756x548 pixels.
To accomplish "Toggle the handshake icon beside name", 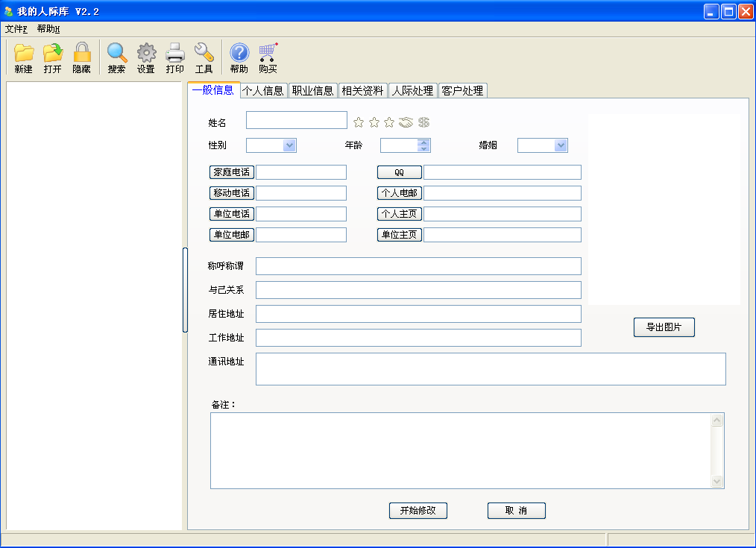I will tap(406, 122).
